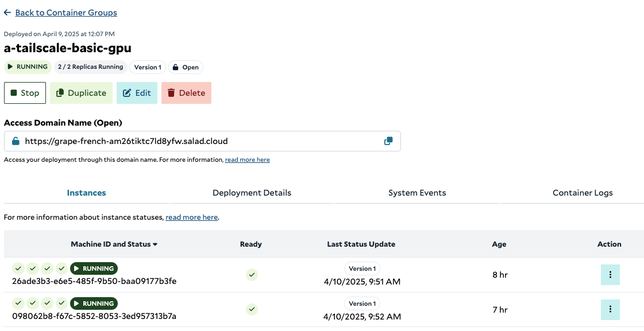Sort by the Machine ID and Status arrow
Image resolution: width=644 pixels, height=331 pixels.
pos(155,244)
